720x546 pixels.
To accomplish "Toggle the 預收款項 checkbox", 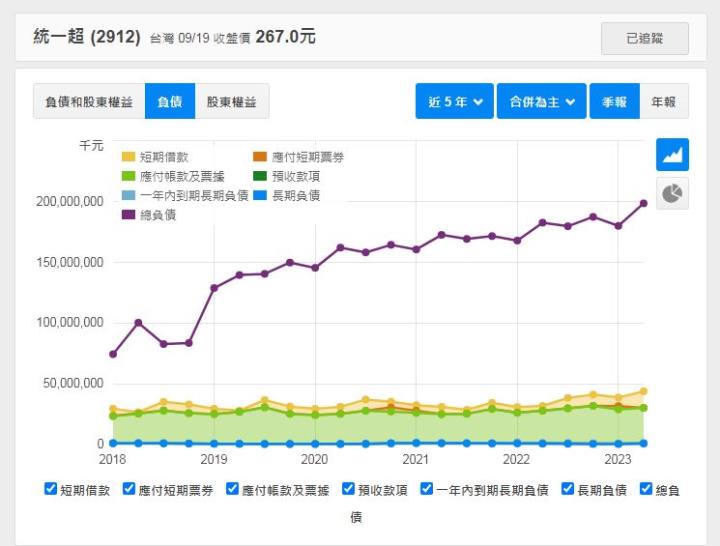I will point(349,489).
